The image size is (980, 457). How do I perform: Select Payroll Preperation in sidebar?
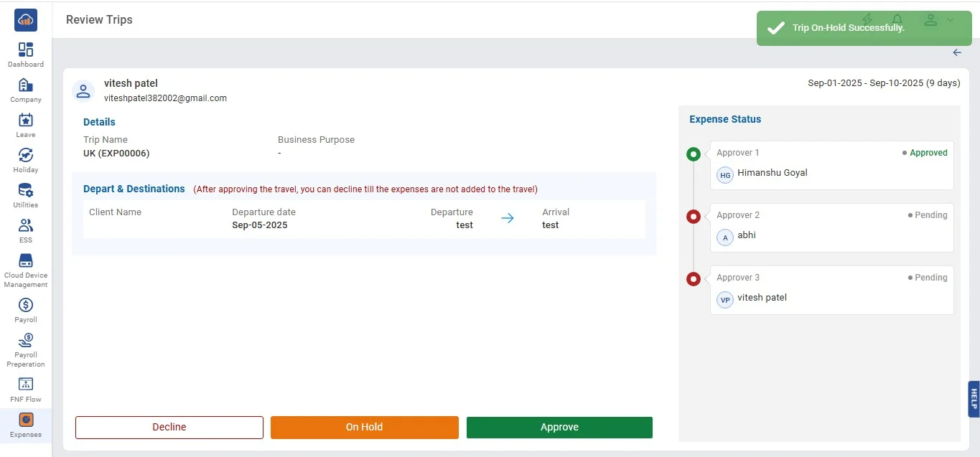26,340
